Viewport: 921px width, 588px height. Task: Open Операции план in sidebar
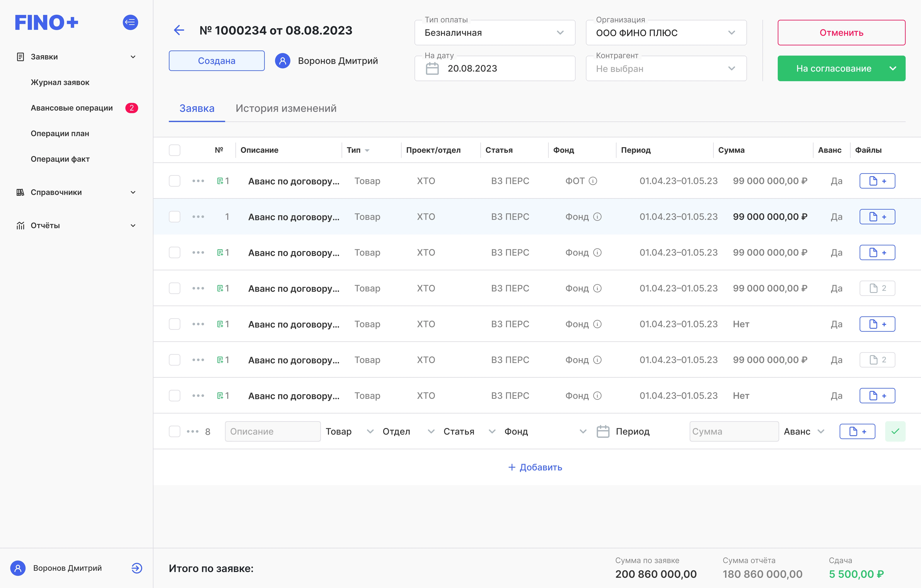pyautogui.click(x=60, y=133)
